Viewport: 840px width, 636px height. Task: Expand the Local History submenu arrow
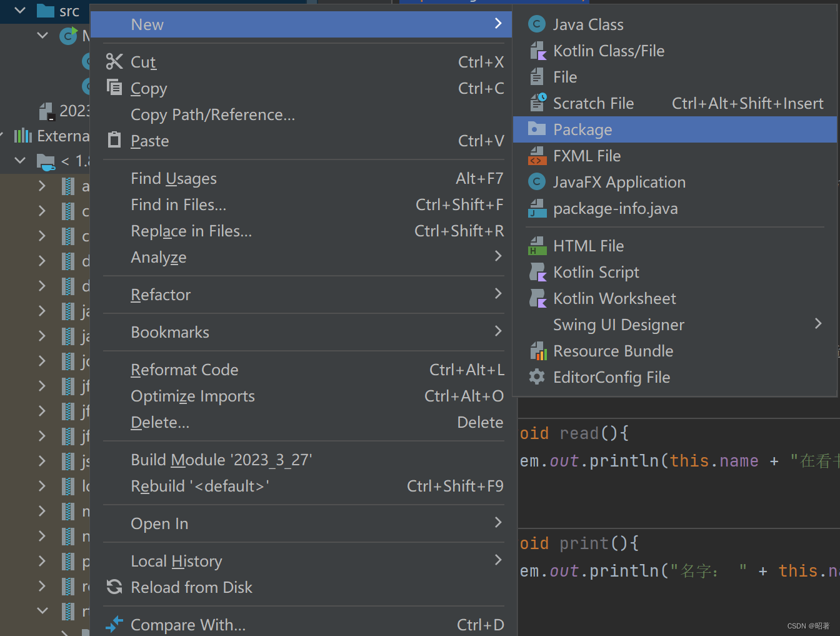pyautogui.click(x=498, y=560)
